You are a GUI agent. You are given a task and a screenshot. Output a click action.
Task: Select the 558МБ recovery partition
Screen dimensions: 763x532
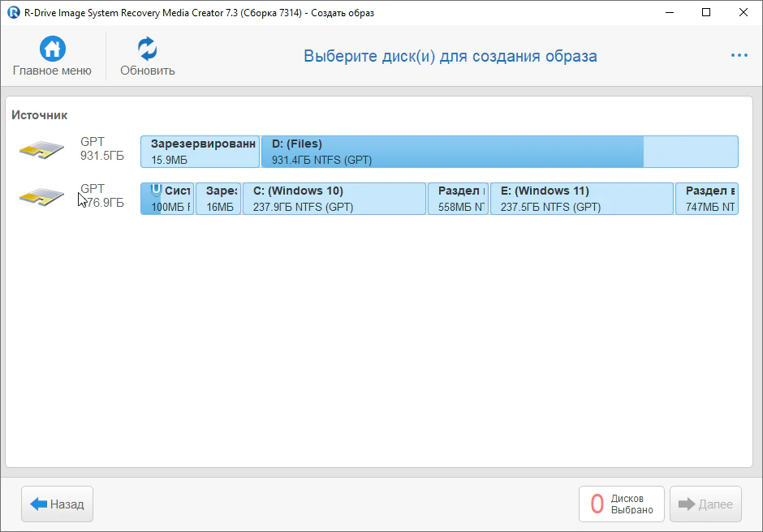458,199
